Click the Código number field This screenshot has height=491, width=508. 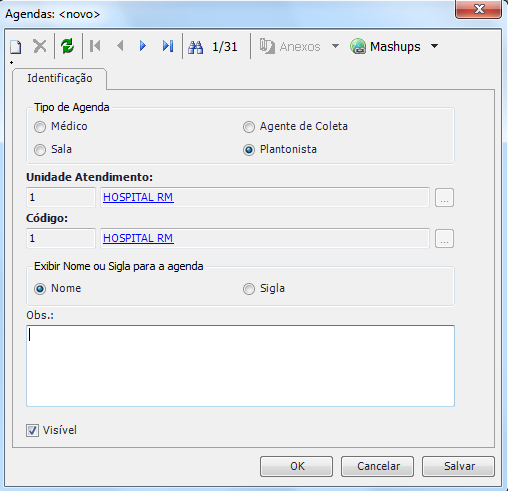(x=61, y=238)
